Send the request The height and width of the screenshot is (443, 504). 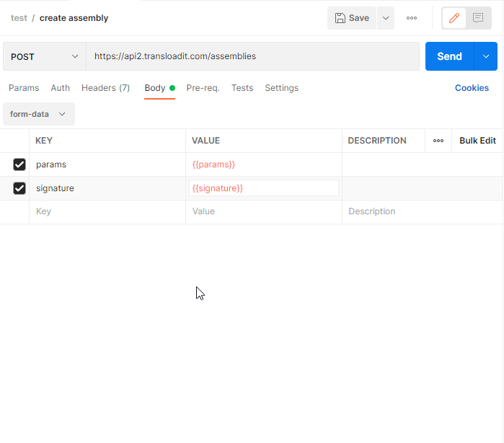(449, 56)
